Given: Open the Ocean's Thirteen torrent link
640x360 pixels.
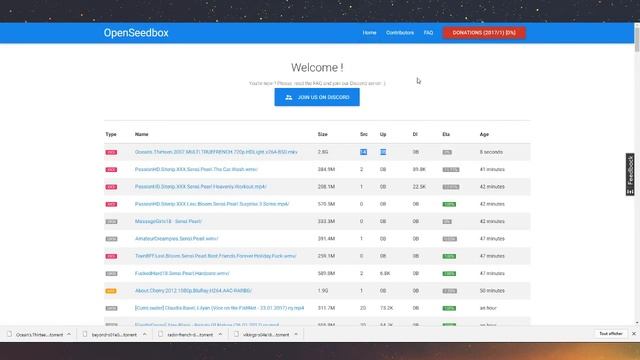Looking at the screenshot, I should click(216, 152).
